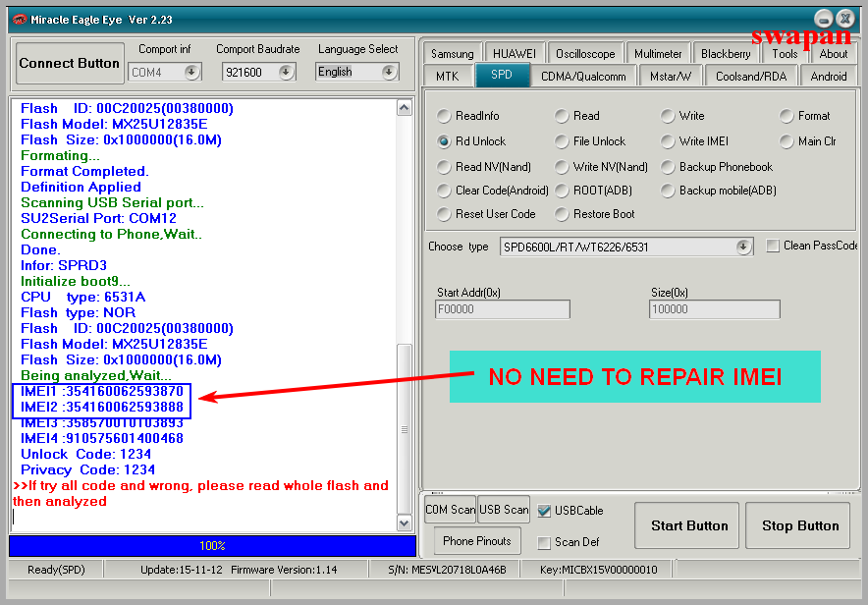Switch to the Oscilloscope tab

[585, 54]
